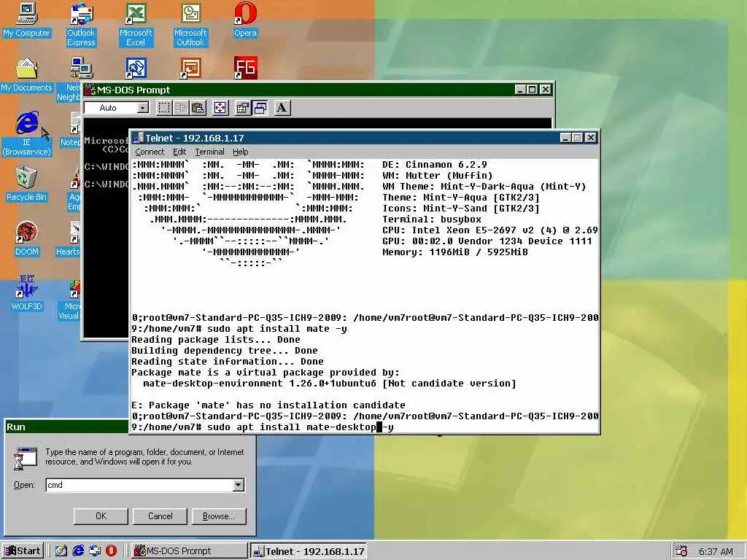Click Outlook Express quick launch icon
This screenshot has width=747, height=560.
pos(95,551)
